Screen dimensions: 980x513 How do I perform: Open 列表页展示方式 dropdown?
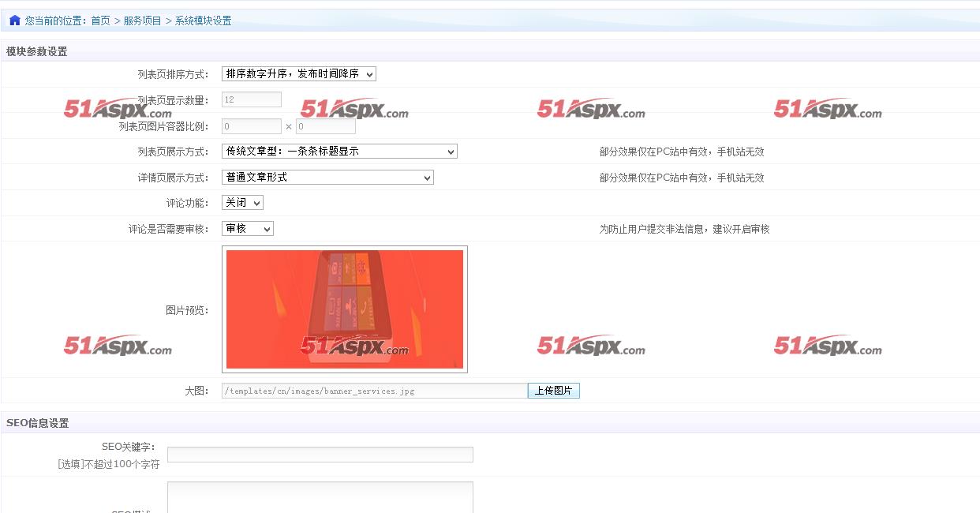[339, 151]
